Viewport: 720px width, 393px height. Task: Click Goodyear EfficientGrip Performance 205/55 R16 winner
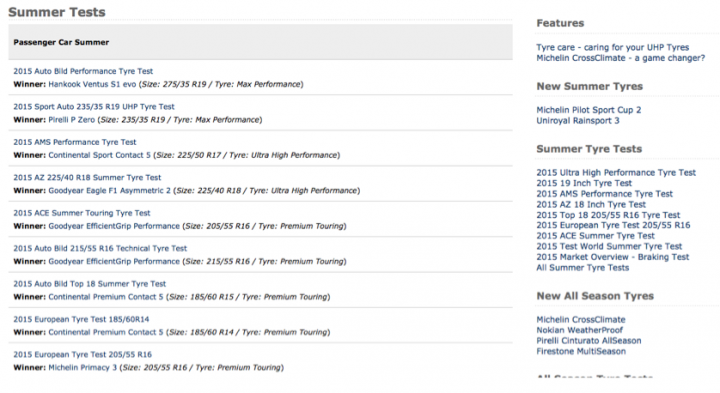(114, 226)
